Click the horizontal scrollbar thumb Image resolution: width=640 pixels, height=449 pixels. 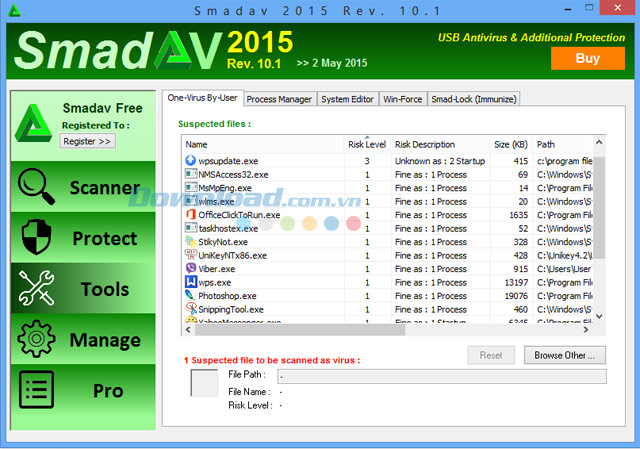[300, 330]
